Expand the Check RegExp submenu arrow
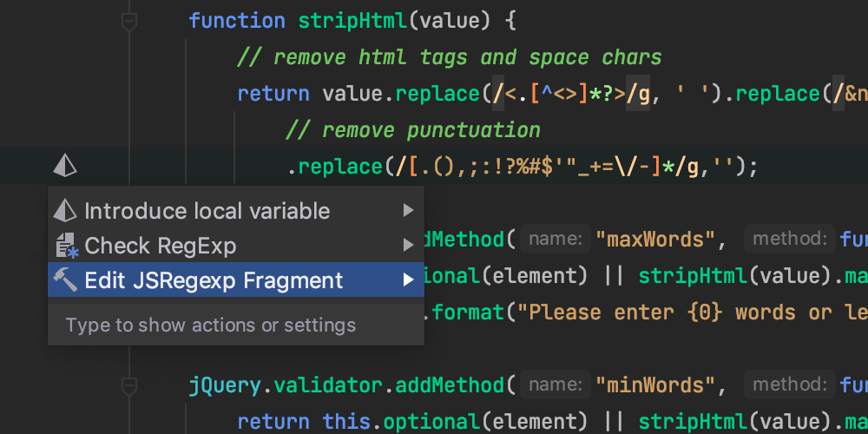Image resolution: width=868 pixels, height=434 pixels. pyautogui.click(x=408, y=246)
